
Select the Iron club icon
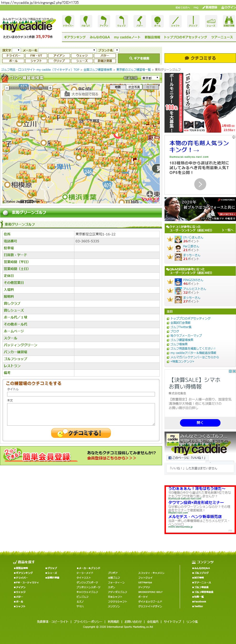click(x=104, y=21)
